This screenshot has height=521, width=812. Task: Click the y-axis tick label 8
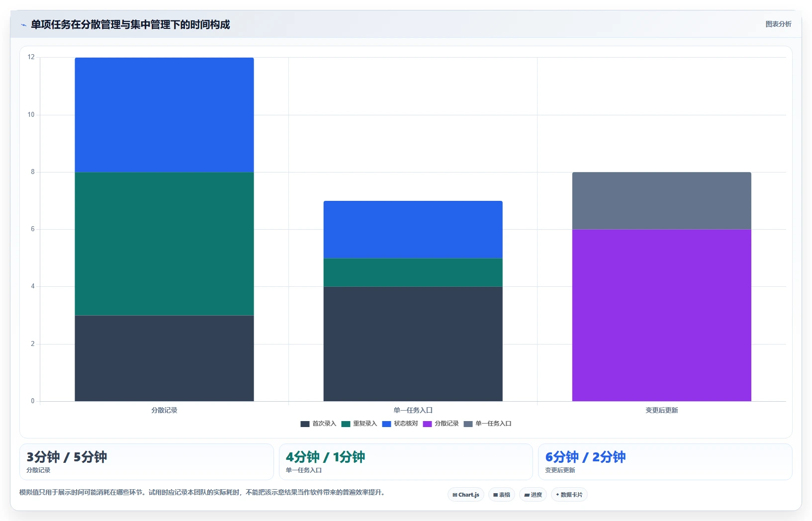point(33,172)
